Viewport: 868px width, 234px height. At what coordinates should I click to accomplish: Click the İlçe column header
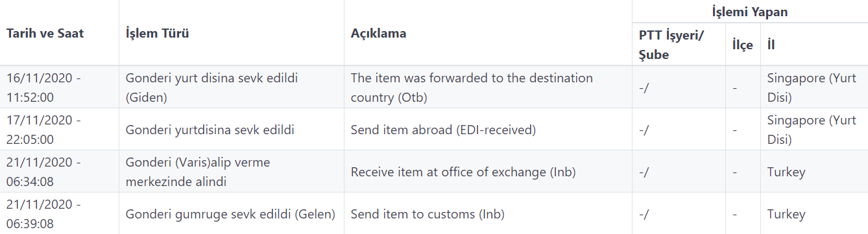pos(743,45)
